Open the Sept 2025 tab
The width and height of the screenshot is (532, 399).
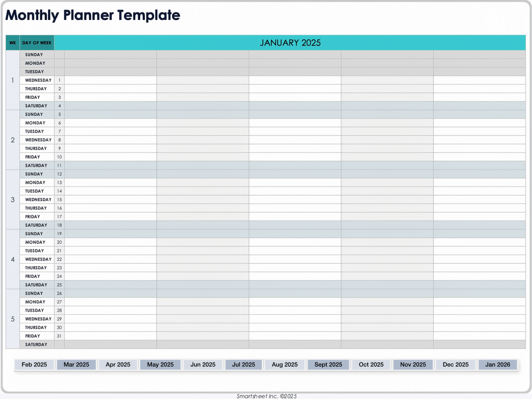click(328, 364)
